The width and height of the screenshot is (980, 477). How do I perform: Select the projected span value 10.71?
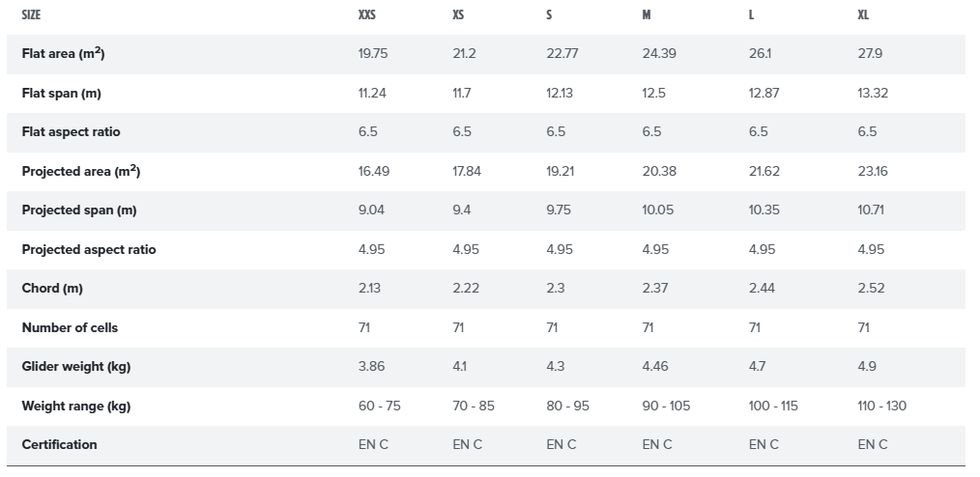871,210
